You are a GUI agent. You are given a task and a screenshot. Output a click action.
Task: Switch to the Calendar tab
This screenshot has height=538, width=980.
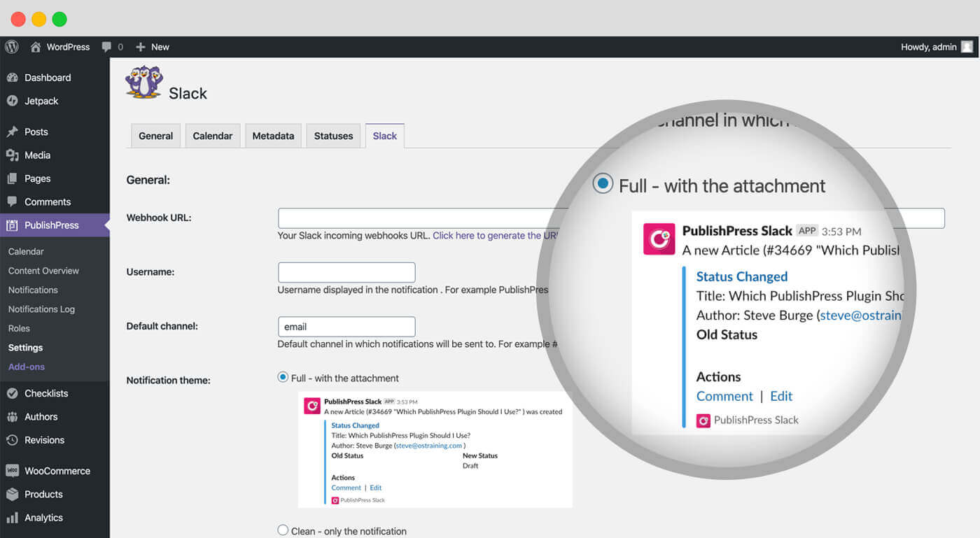[213, 136]
